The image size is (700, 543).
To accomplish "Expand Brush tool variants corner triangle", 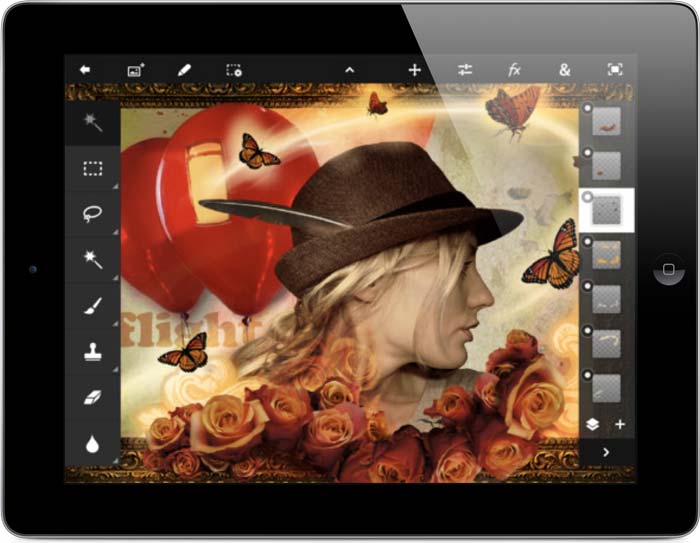I will (116, 324).
